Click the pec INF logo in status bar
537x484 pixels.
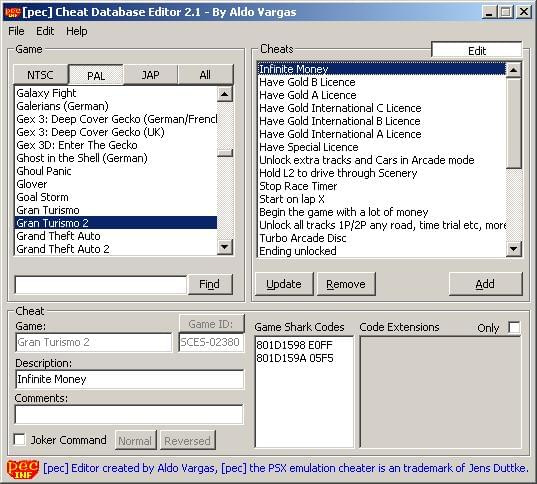23,469
